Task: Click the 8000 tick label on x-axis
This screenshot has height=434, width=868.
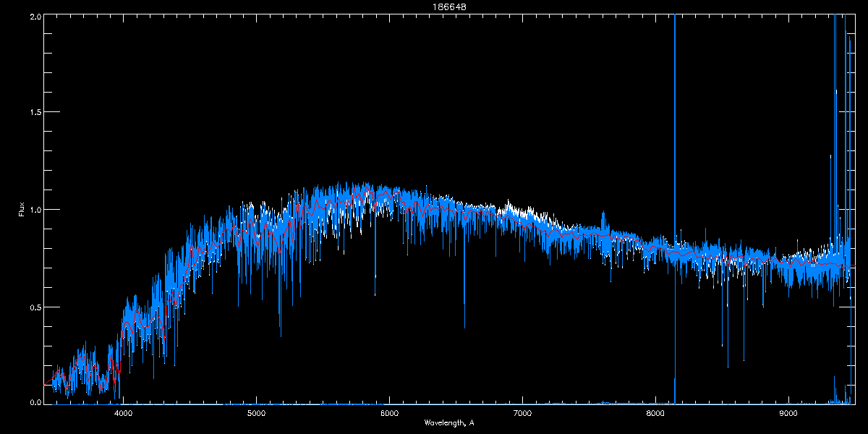Action: (x=655, y=413)
